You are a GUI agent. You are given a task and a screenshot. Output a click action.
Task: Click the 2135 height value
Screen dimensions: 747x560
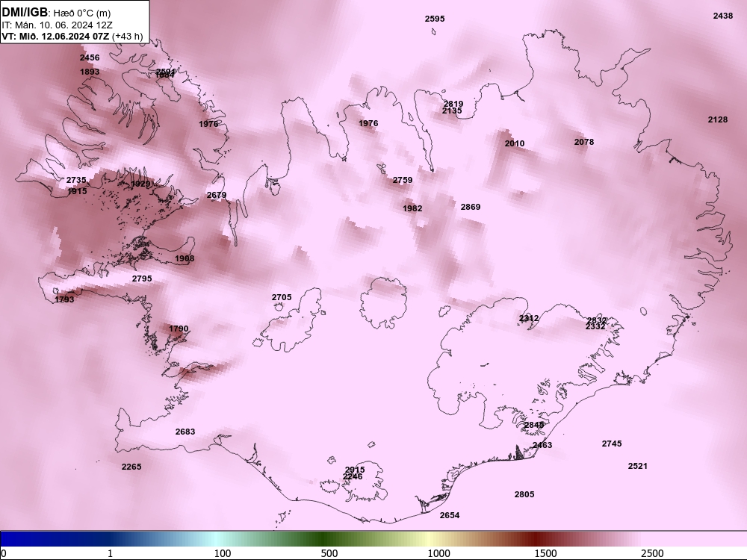[x=452, y=111]
